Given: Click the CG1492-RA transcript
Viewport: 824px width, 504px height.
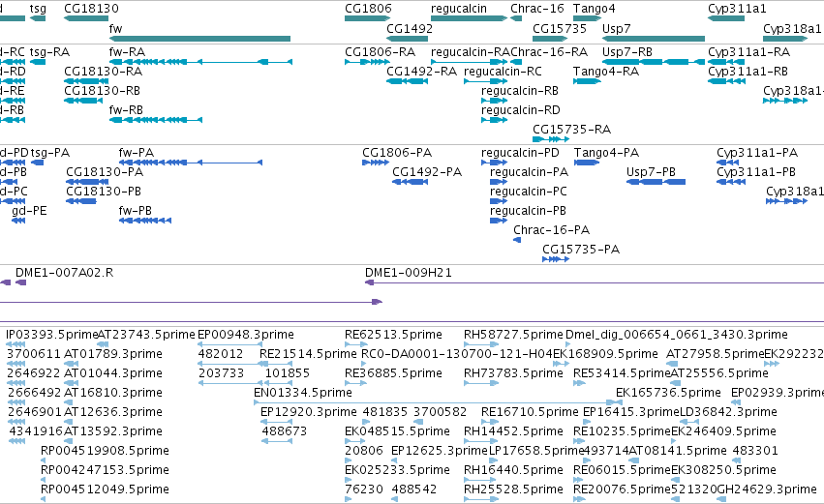Looking at the screenshot, I should pyautogui.click(x=408, y=81).
